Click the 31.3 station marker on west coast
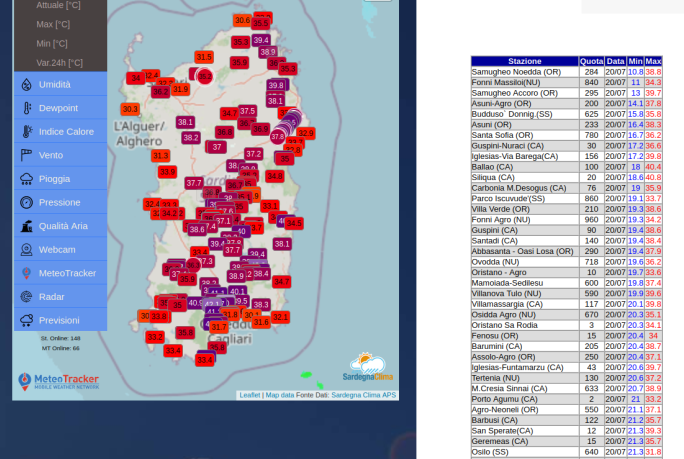 point(161,156)
